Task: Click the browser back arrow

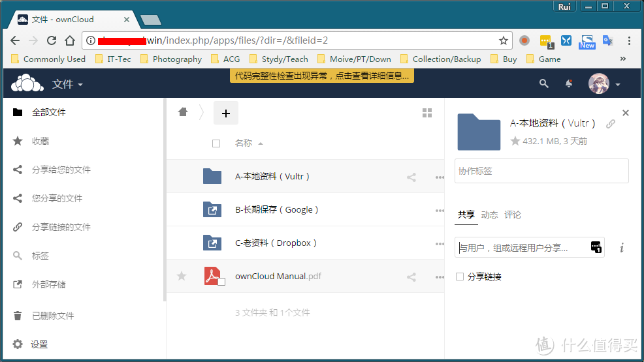Action: point(15,40)
